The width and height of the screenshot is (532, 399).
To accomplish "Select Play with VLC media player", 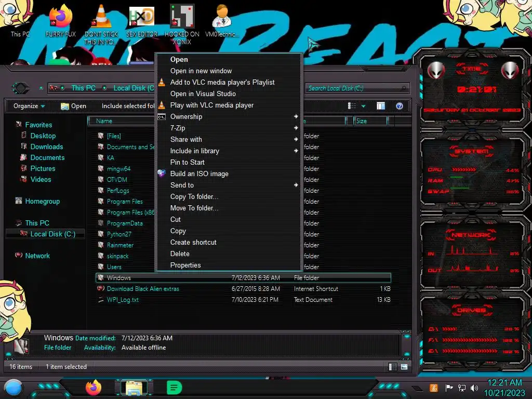I will (x=229, y=105).
